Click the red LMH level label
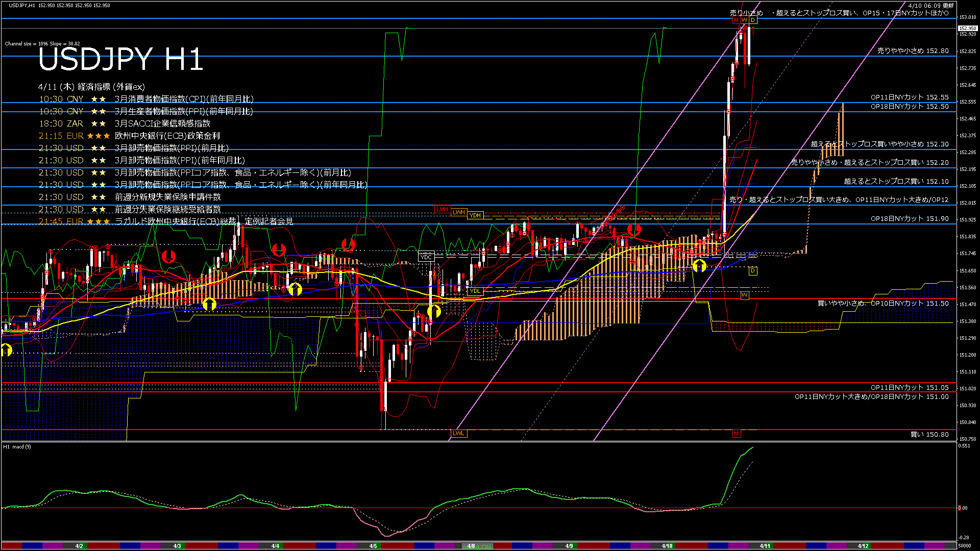The height and width of the screenshot is (551, 980). [x=442, y=209]
